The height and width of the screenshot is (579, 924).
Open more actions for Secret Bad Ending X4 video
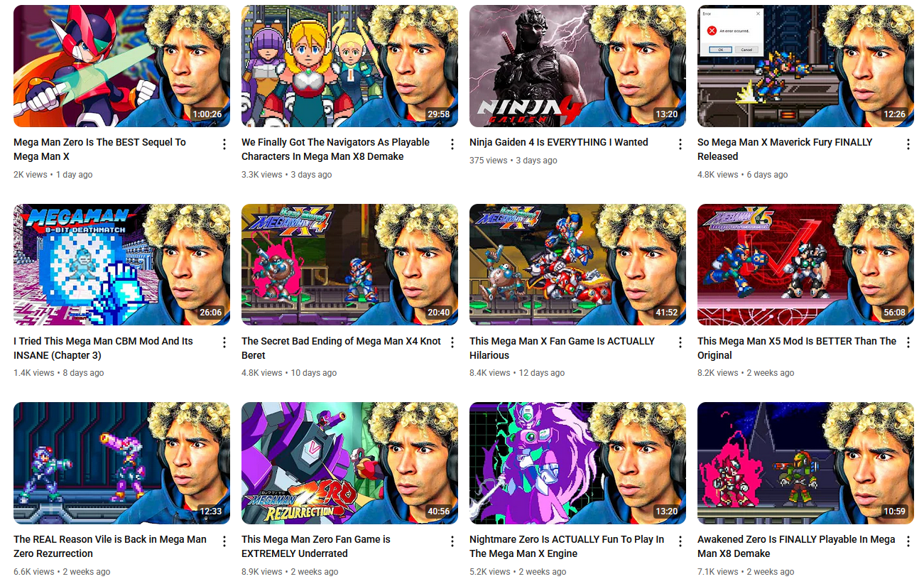click(x=452, y=342)
